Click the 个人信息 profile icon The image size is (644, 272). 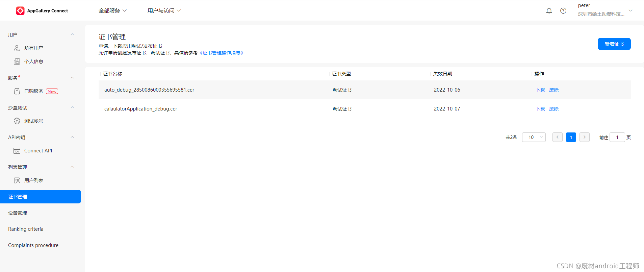17,61
